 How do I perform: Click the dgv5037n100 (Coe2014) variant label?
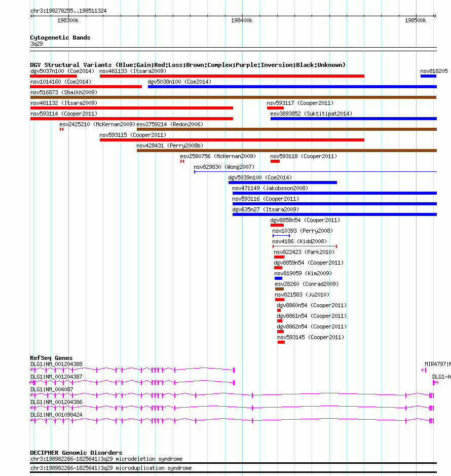click(62, 71)
